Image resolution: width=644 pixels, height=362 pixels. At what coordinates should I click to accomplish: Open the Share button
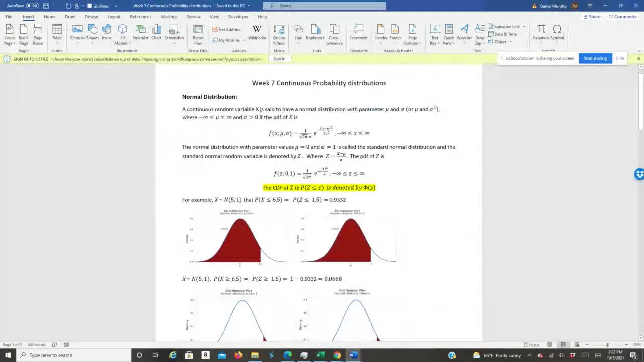click(x=592, y=17)
